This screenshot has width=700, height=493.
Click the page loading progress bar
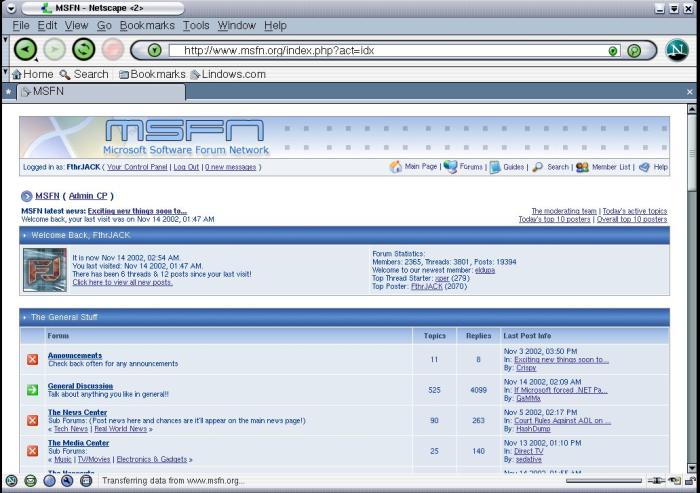tap(604, 481)
